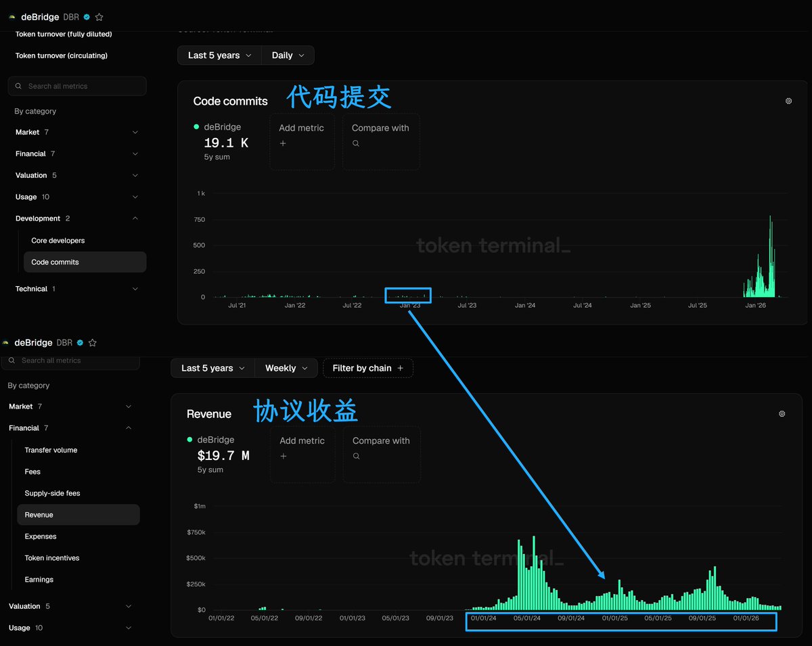Click Compare with in the Code commits card
812x646 pixels.
381,141
